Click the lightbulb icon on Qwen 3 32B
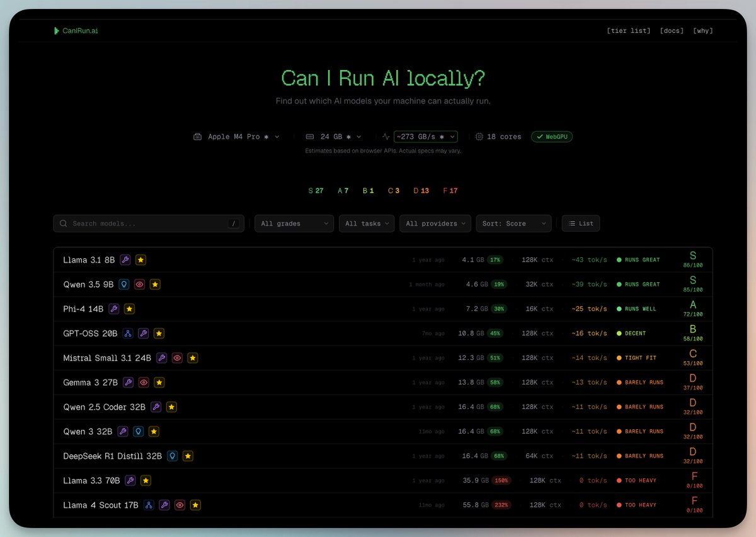 139,432
